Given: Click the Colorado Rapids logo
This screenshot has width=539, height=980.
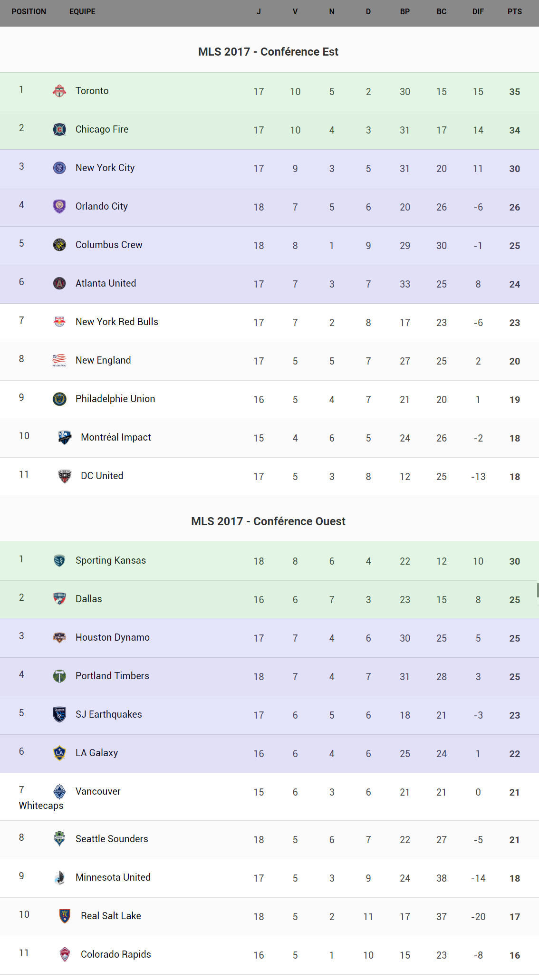Looking at the screenshot, I should pos(65,954).
